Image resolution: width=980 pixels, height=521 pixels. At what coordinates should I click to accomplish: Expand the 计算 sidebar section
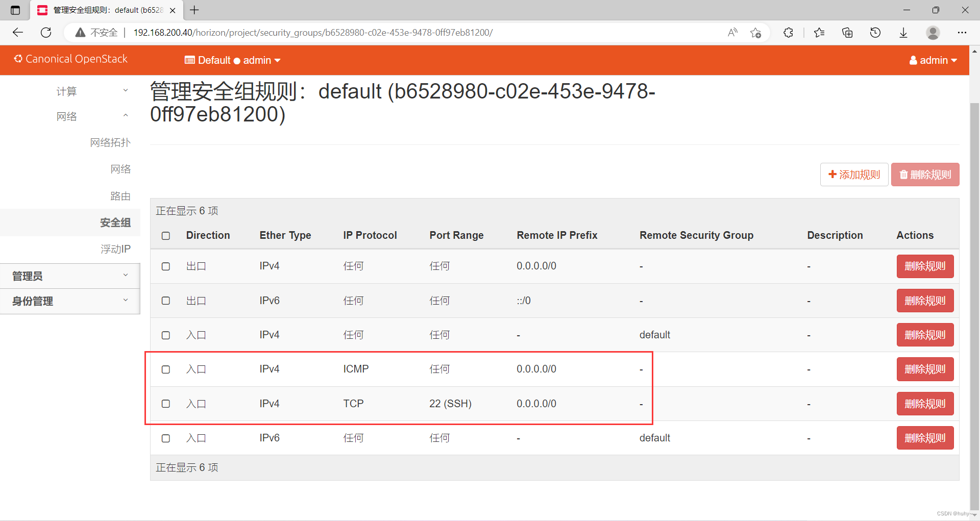[x=70, y=91]
